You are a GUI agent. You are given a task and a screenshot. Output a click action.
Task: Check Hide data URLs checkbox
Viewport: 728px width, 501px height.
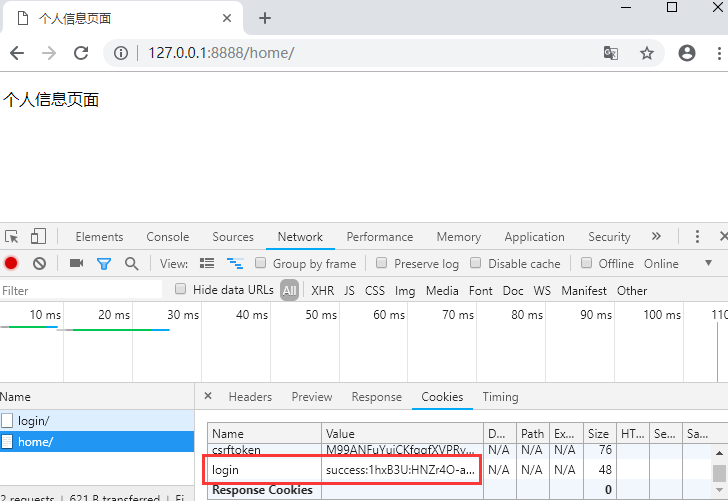click(x=180, y=289)
